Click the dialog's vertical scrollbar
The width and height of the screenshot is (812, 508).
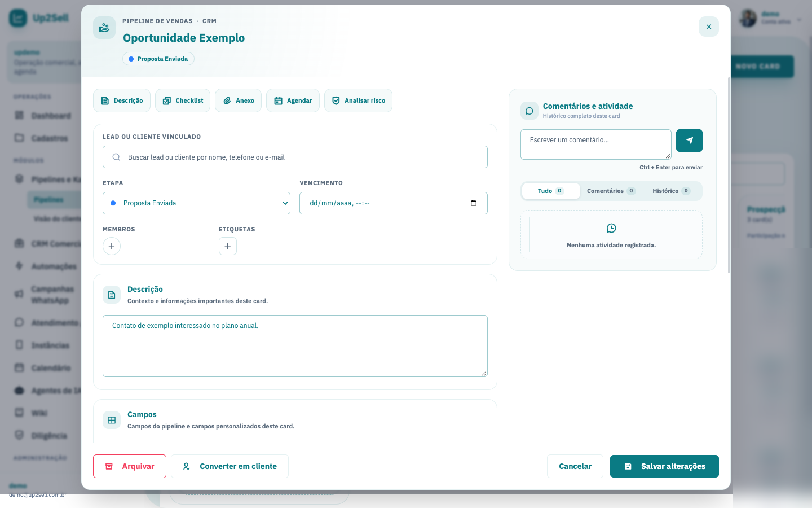tap(729, 175)
